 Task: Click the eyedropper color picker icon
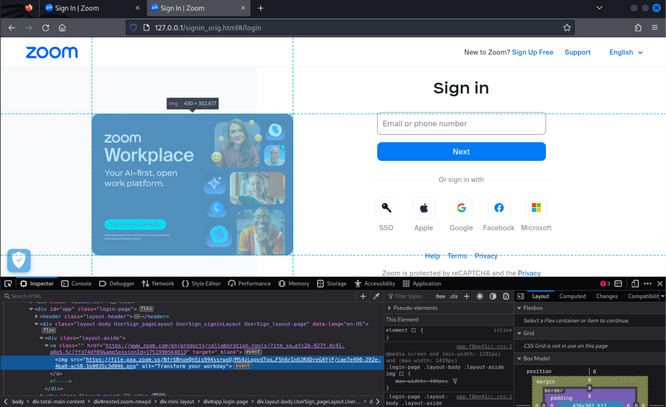[376, 297]
